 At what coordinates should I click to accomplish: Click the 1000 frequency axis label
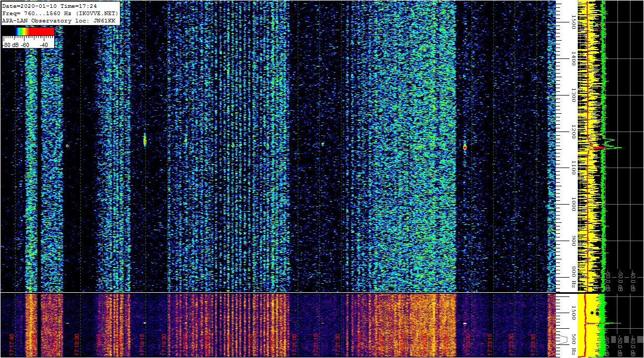pos(573,205)
